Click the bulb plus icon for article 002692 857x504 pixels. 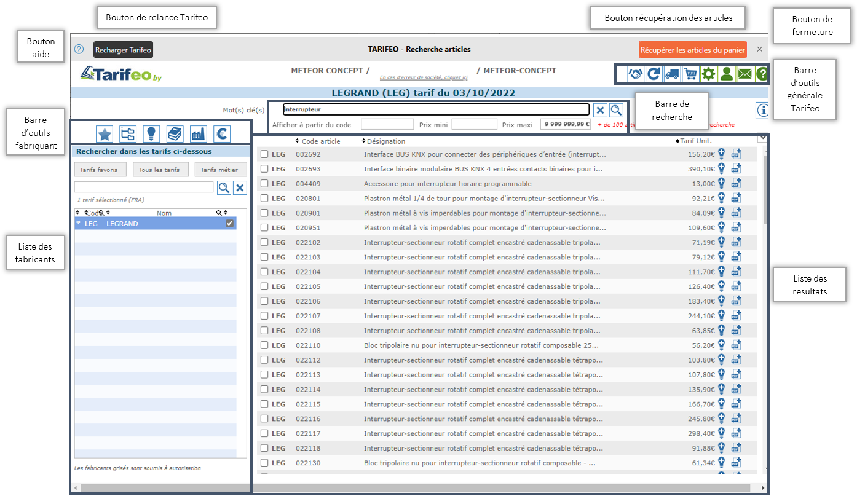point(722,154)
